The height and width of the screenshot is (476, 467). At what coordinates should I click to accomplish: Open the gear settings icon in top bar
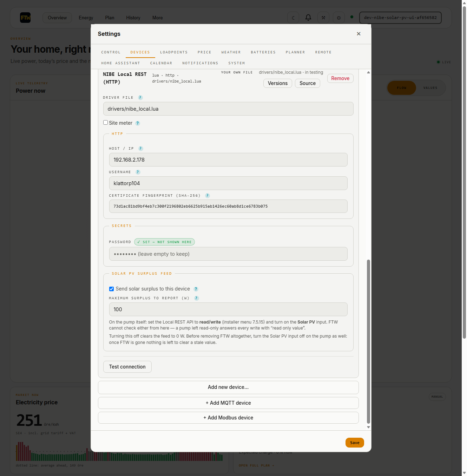click(338, 18)
